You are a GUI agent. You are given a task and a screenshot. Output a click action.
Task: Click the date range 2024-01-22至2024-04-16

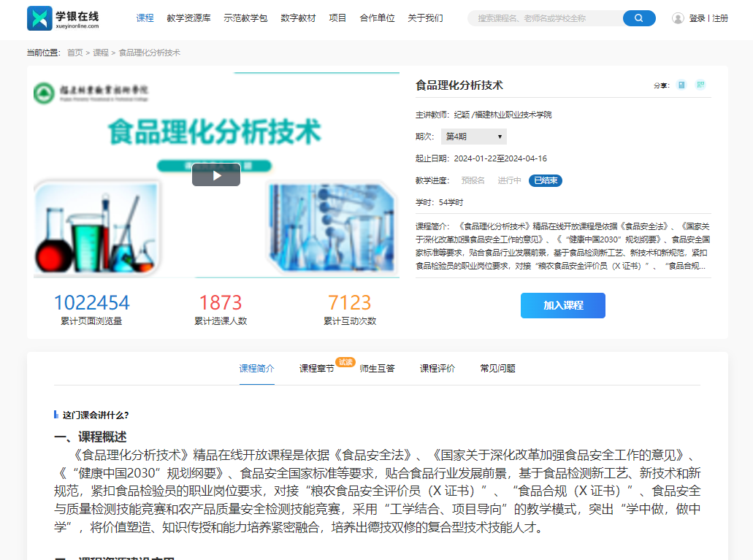click(500, 158)
